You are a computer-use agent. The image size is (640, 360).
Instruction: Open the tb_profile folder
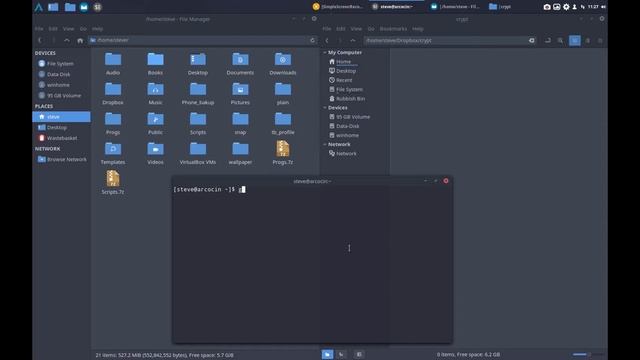[x=283, y=123]
